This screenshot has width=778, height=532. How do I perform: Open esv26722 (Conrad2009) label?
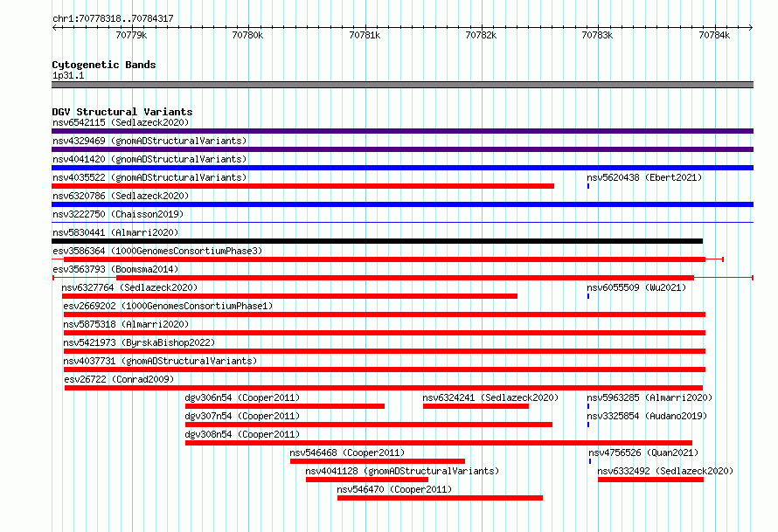point(119,379)
